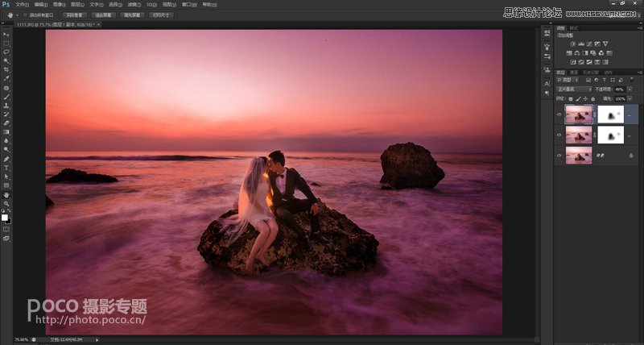Open the Edit menu
The width and height of the screenshot is (644, 345).
pos(41,5)
